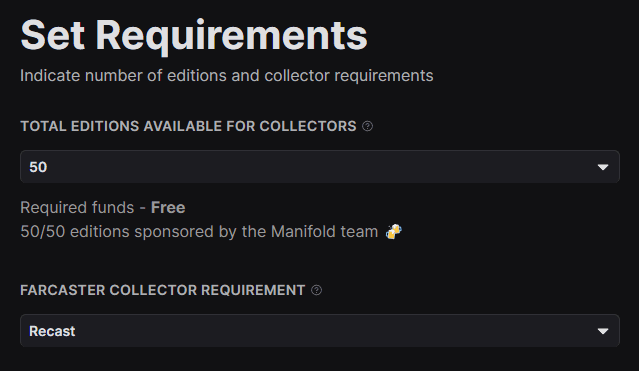
Task: Select the Recast text in requirement field
Action: [52, 331]
